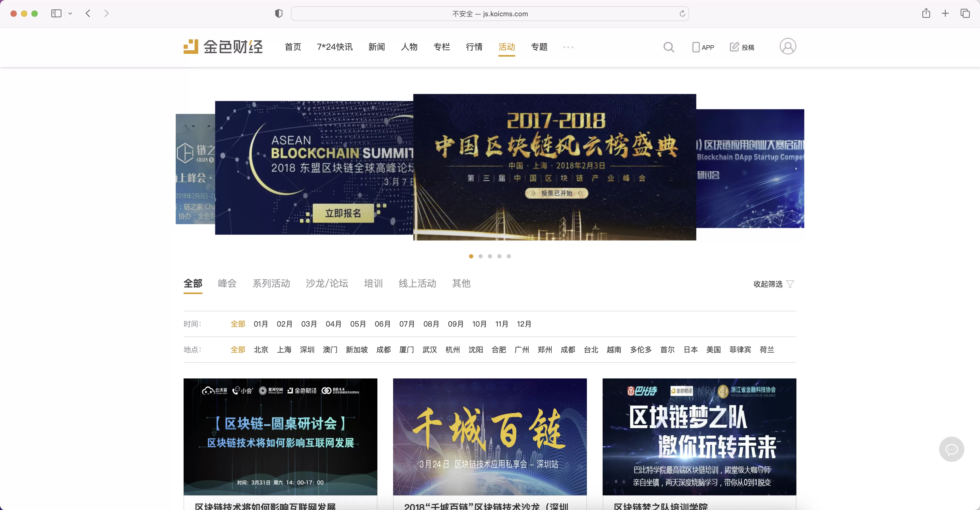Viewport: 980px width, 510px height.
Task: Filter location by 上海
Action: (284, 349)
